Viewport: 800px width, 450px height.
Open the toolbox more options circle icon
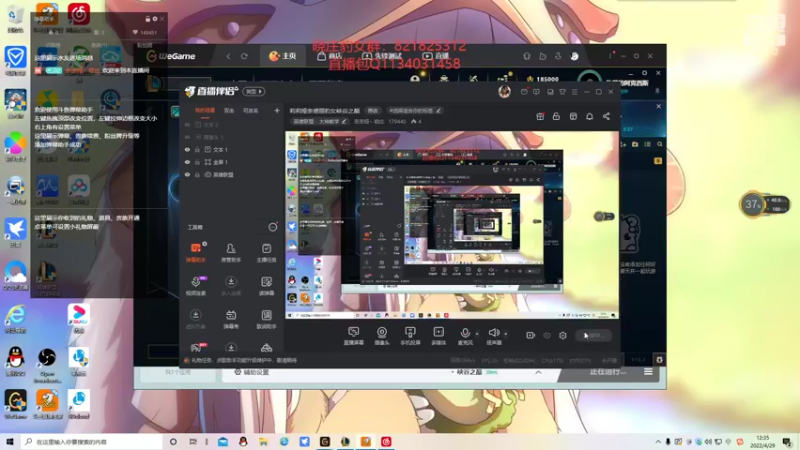(x=273, y=227)
